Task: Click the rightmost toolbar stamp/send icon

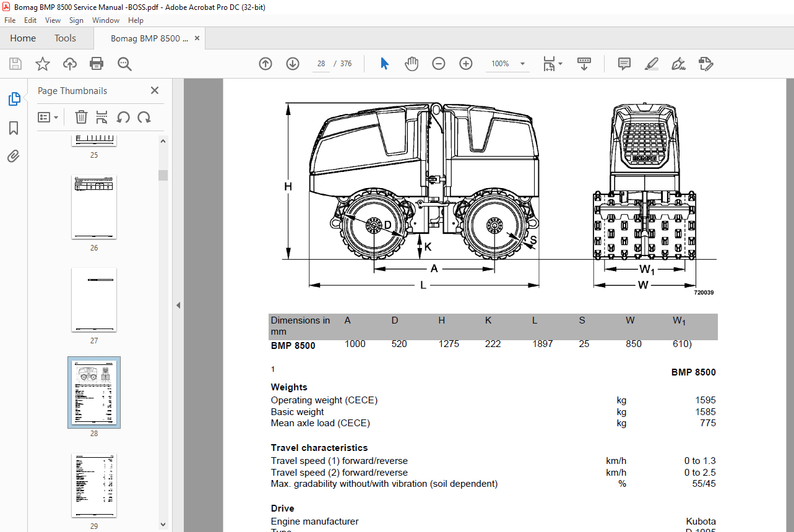Action: [706, 64]
